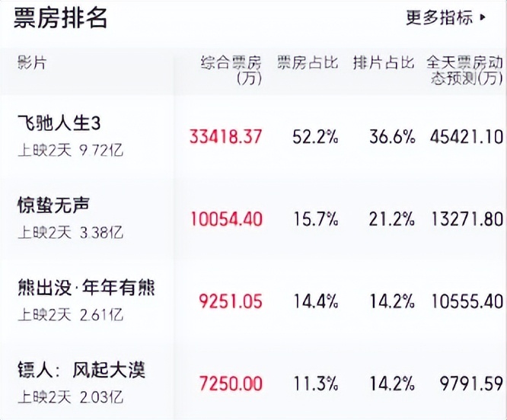
Task: Open the movie 熊出没·年年有熊
Action: (86, 288)
